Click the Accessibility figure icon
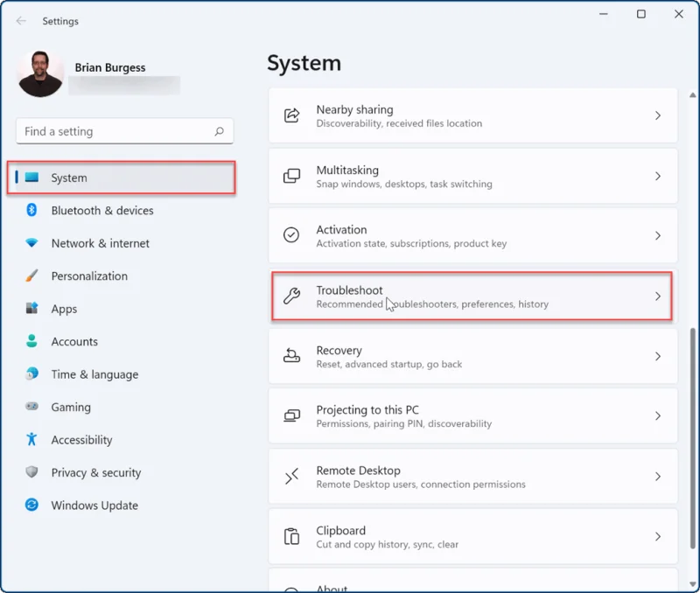 [x=31, y=439]
